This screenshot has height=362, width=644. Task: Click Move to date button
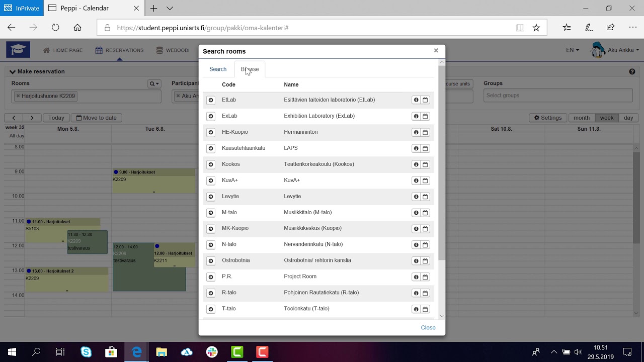click(96, 118)
